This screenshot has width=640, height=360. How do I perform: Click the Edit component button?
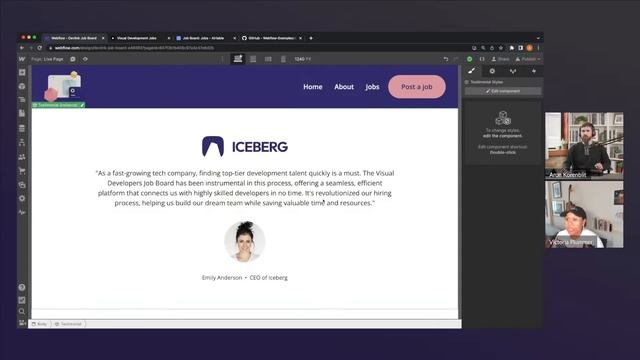click(503, 91)
